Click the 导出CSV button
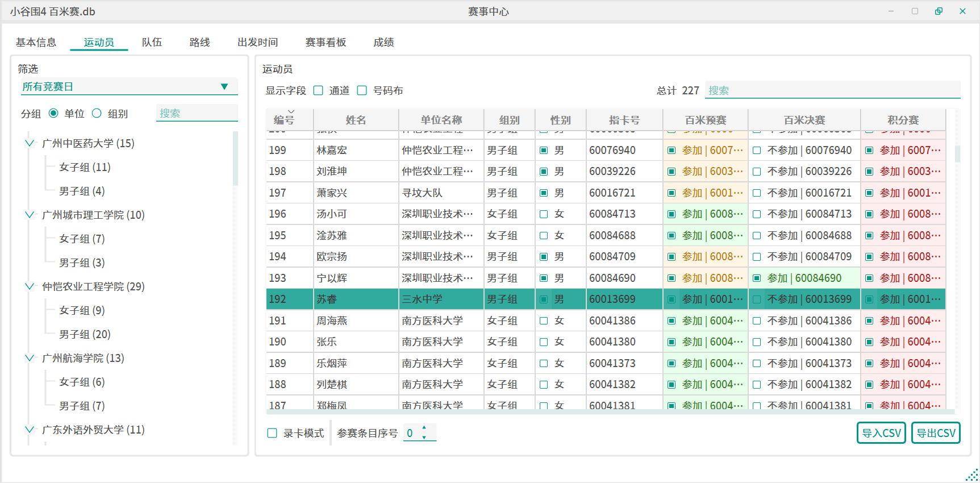The width and height of the screenshot is (980, 483). point(936,433)
